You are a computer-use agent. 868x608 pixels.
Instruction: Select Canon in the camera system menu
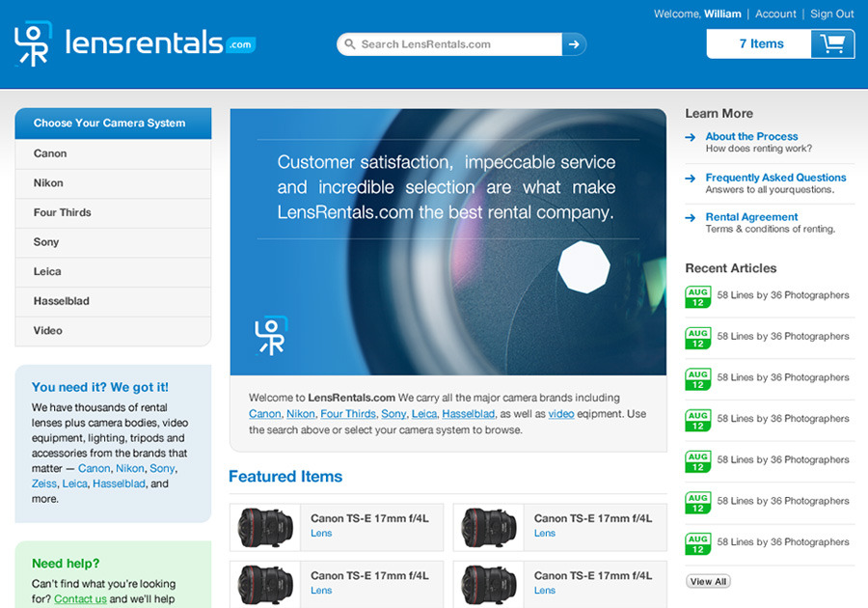point(113,154)
